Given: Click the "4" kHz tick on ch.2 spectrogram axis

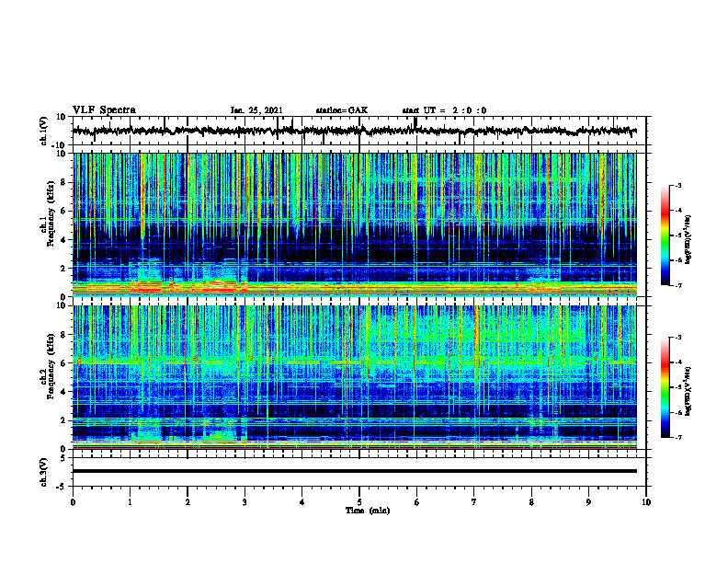Looking at the screenshot, I should [x=64, y=392].
